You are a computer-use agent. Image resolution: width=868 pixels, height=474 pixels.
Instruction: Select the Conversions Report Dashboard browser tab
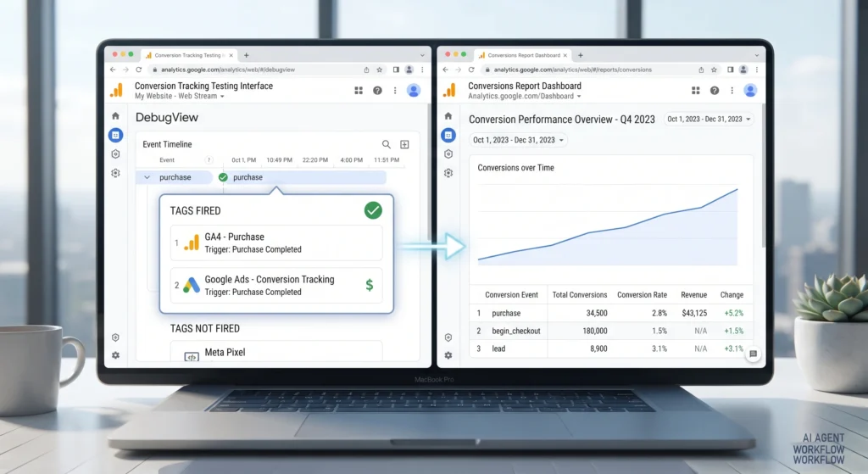[x=522, y=55]
